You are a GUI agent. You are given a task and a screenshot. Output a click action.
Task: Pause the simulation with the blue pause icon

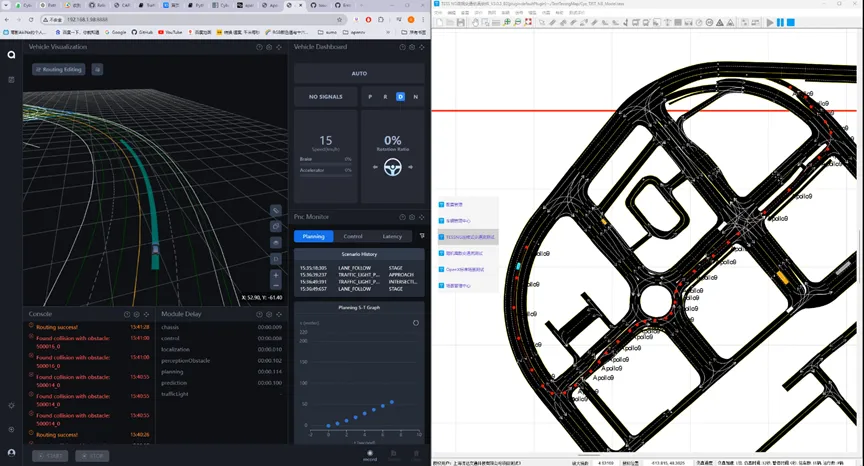[x=780, y=23]
